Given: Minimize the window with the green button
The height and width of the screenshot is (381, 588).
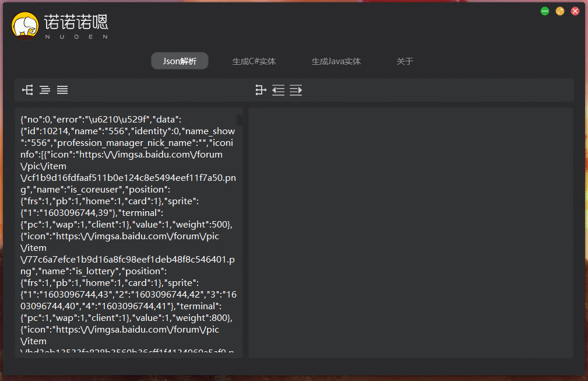Looking at the screenshot, I should point(545,11).
